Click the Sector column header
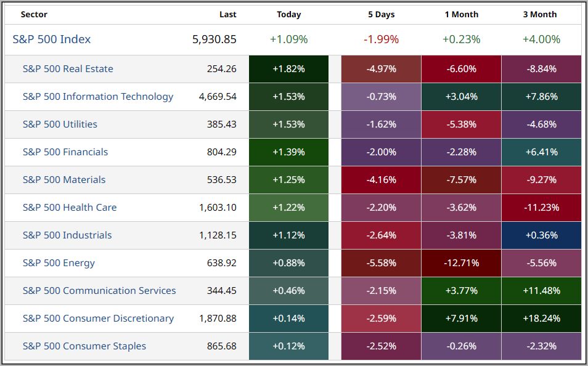588x366 pixels. 34,14
